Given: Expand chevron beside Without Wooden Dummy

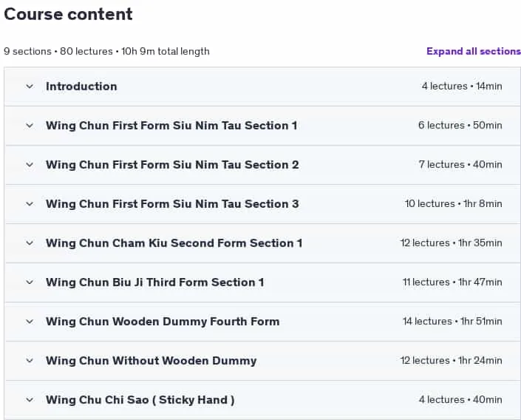Looking at the screenshot, I should pyautogui.click(x=30, y=361).
